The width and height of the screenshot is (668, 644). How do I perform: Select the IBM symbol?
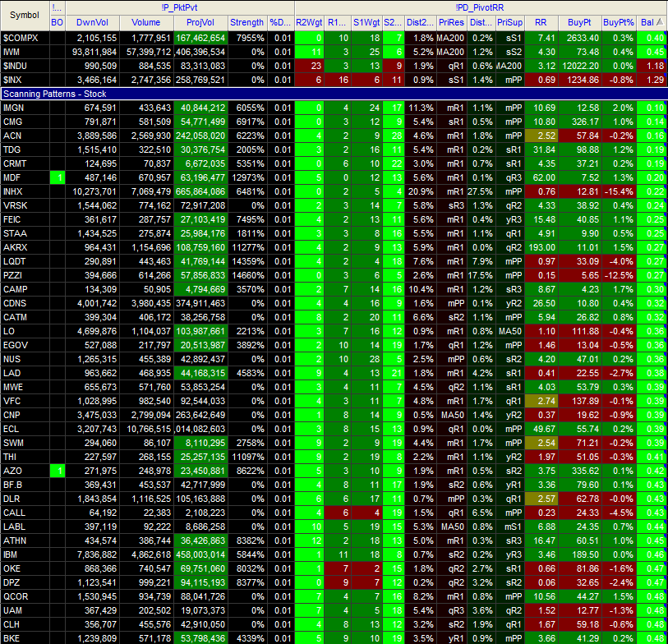coord(10,555)
